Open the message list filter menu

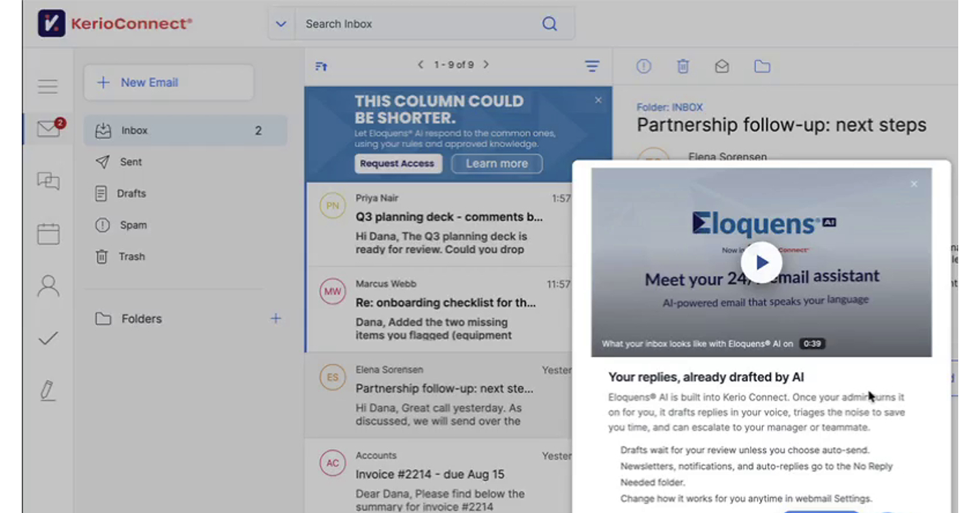592,66
